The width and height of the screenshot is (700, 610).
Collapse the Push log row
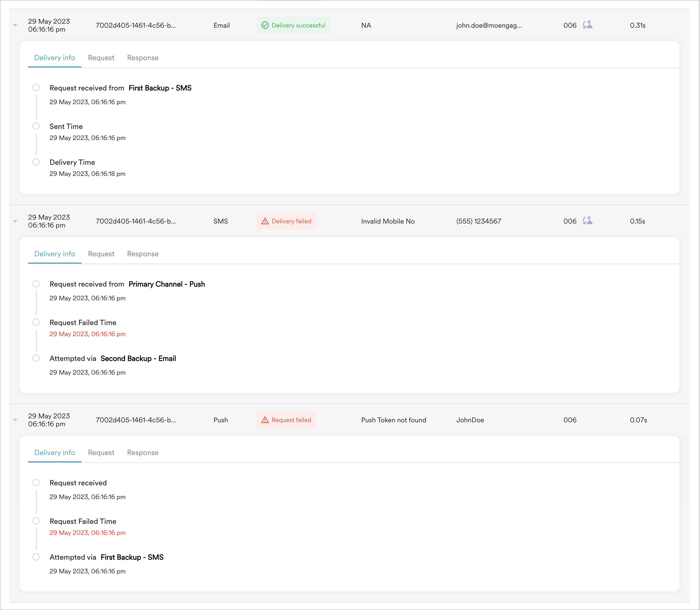[15, 420]
